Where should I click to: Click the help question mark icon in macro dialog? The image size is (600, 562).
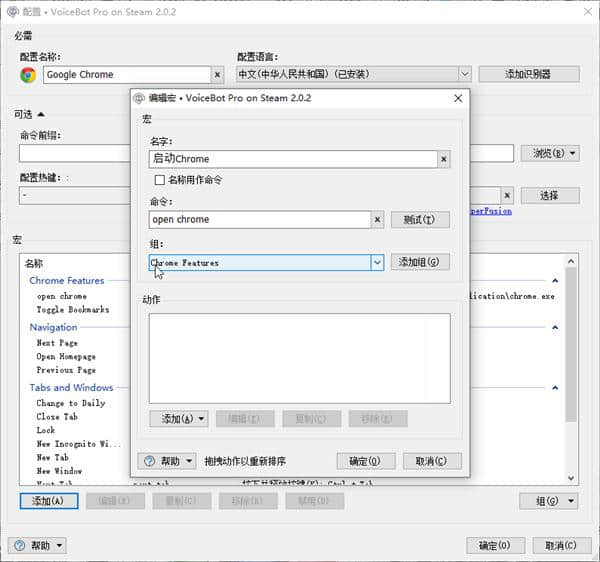pyautogui.click(x=150, y=461)
